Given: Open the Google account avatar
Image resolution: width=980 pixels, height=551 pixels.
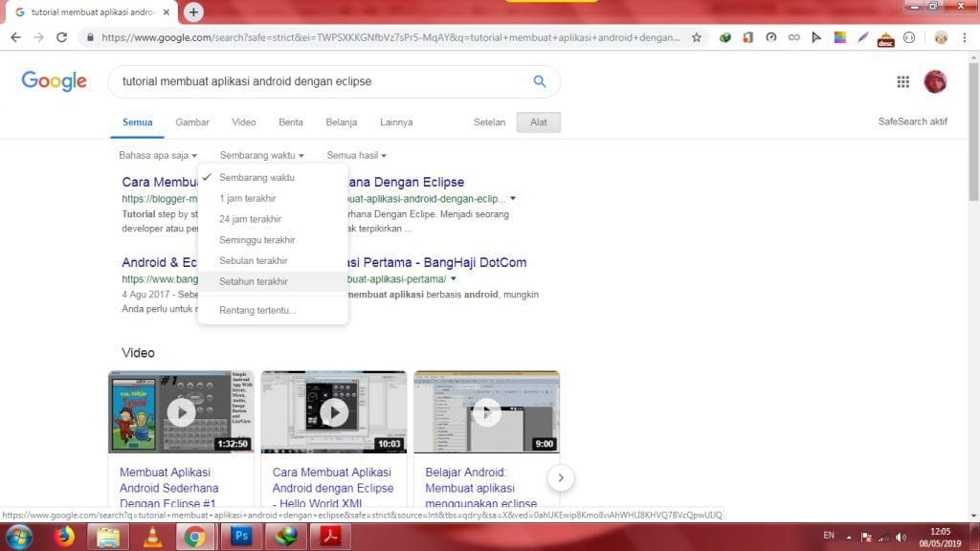Looking at the screenshot, I should 935,82.
